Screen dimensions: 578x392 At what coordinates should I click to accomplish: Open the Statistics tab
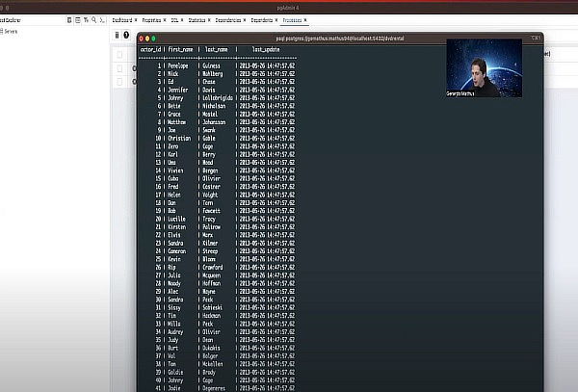pyautogui.click(x=197, y=20)
